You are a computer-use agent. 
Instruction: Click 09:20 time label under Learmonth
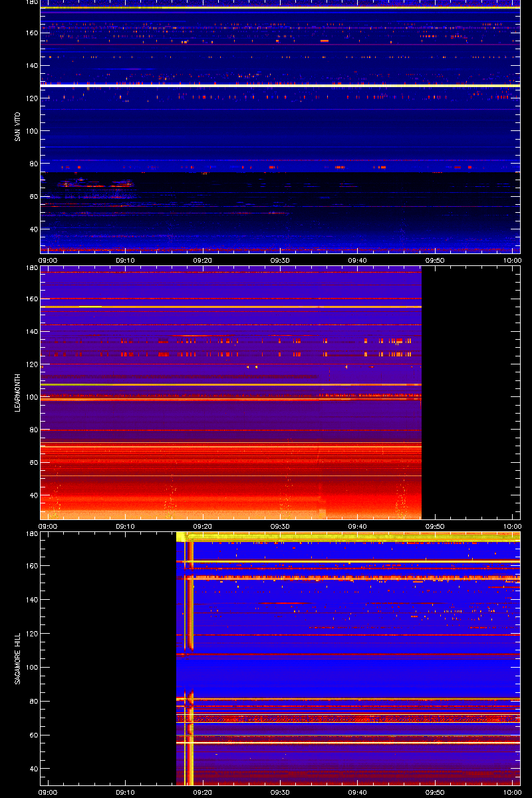(203, 527)
